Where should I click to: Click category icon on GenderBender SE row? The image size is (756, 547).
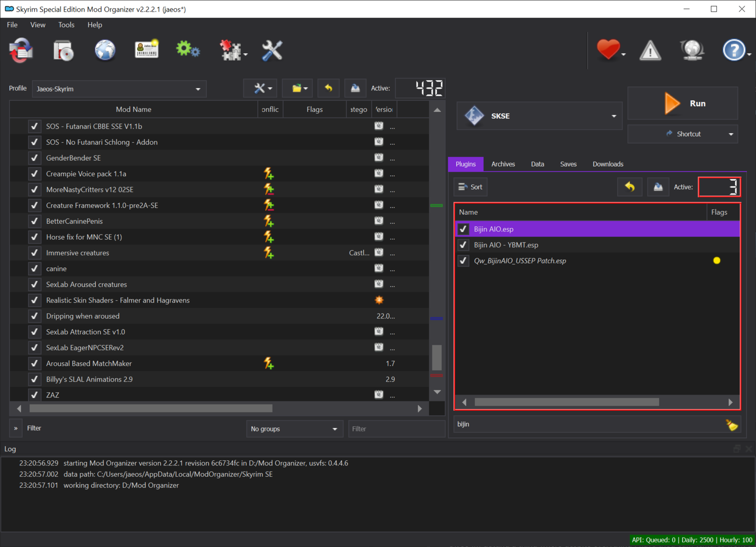tap(379, 158)
